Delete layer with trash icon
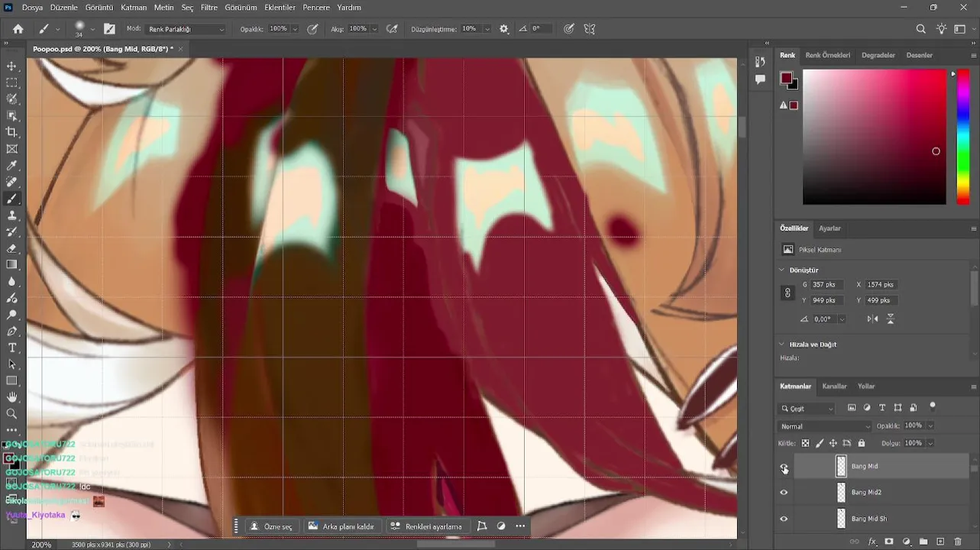 pos(958,542)
